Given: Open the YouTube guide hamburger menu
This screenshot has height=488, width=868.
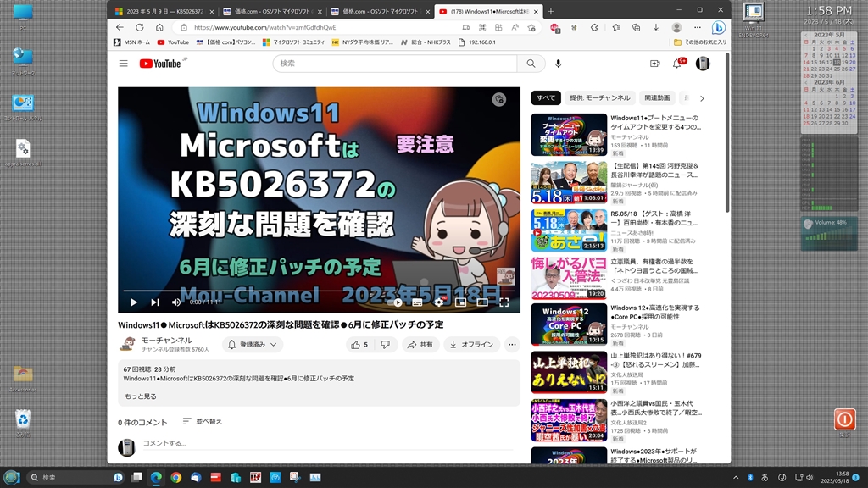Looking at the screenshot, I should tap(124, 64).
